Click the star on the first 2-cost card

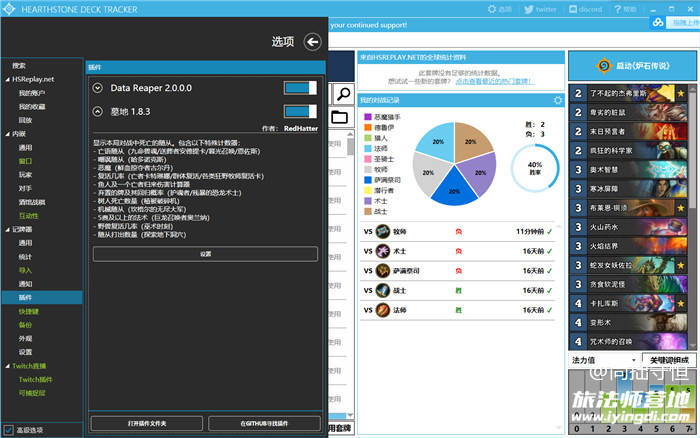click(x=681, y=93)
